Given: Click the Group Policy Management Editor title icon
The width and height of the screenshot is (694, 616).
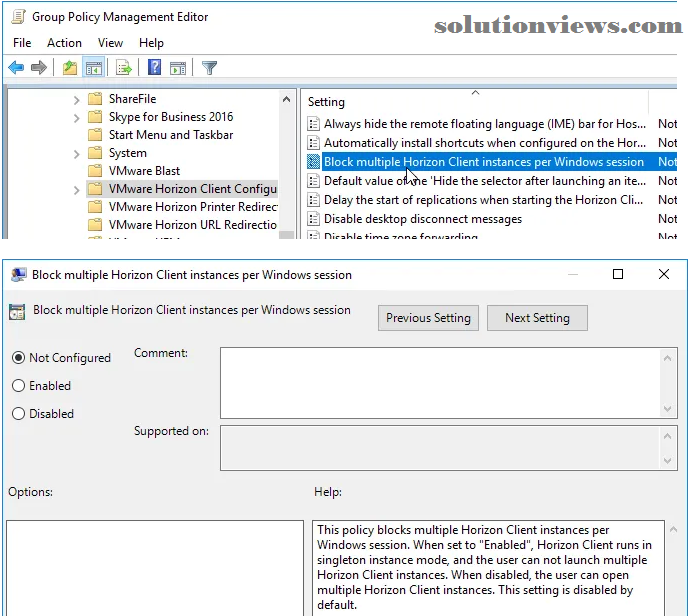Looking at the screenshot, I should pyautogui.click(x=18, y=17).
